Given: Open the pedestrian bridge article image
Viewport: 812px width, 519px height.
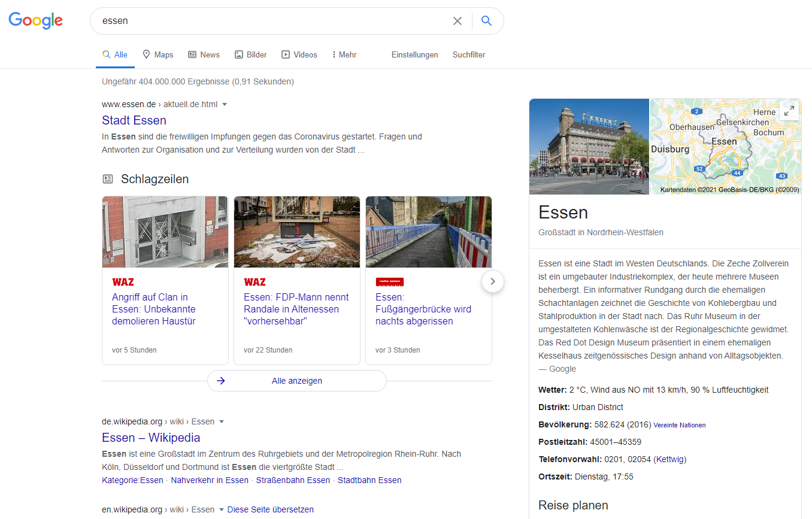Looking at the screenshot, I should click(429, 232).
